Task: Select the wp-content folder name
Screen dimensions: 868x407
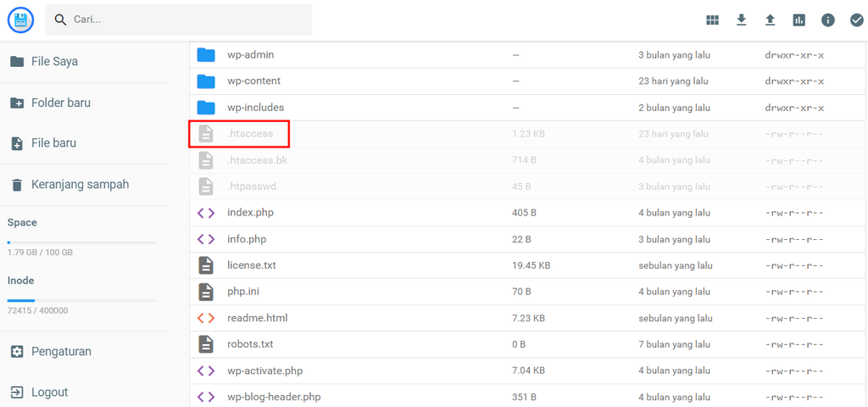Action: [253, 81]
